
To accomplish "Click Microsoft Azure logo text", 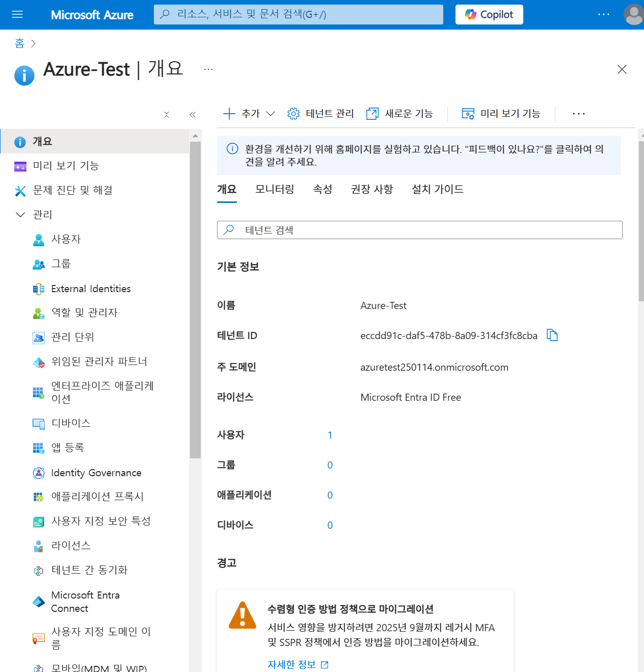I will (x=92, y=15).
